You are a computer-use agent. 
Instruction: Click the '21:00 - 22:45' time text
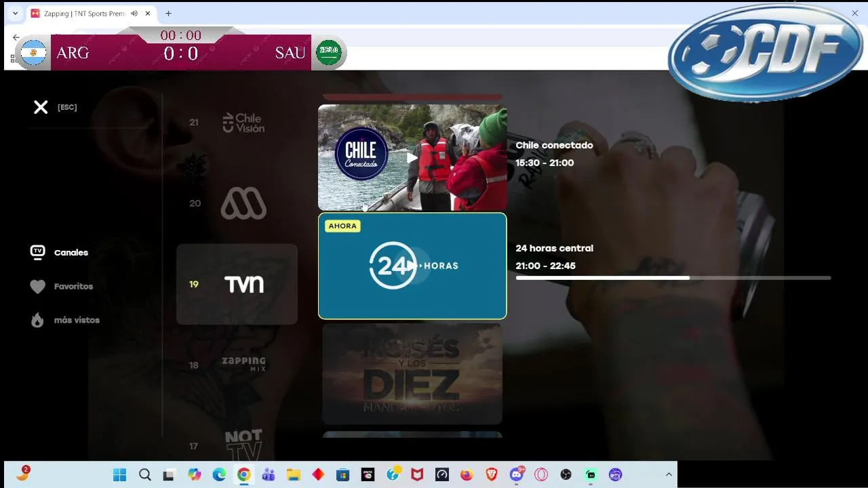tap(545, 266)
